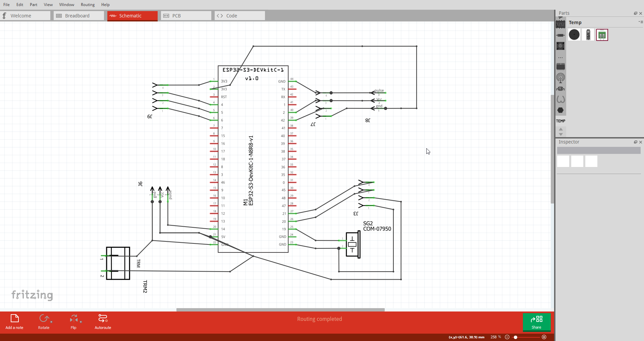Click the third Inspector view thumbnail
Viewport: 644px width, 341px height.
[591, 161]
